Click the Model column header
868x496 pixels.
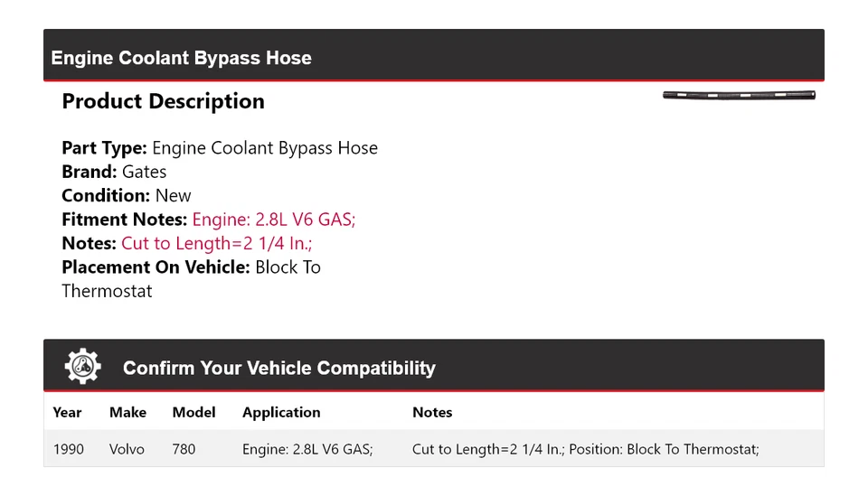(193, 412)
